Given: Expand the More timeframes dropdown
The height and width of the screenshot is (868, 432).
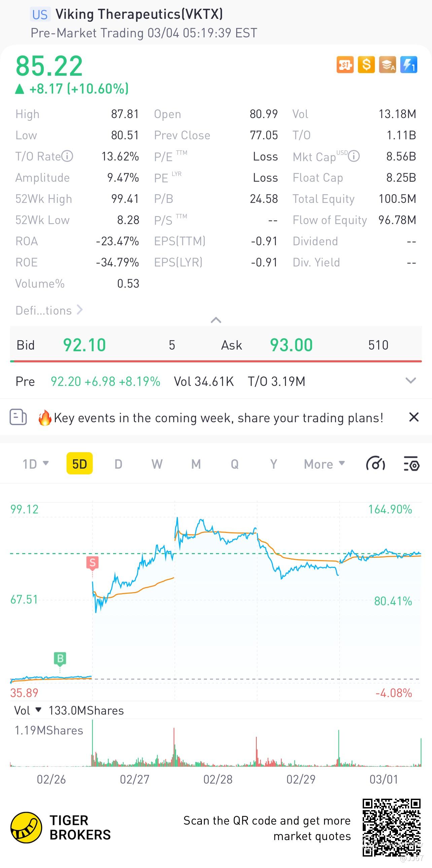Looking at the screenshot, I should pos(324,464).
